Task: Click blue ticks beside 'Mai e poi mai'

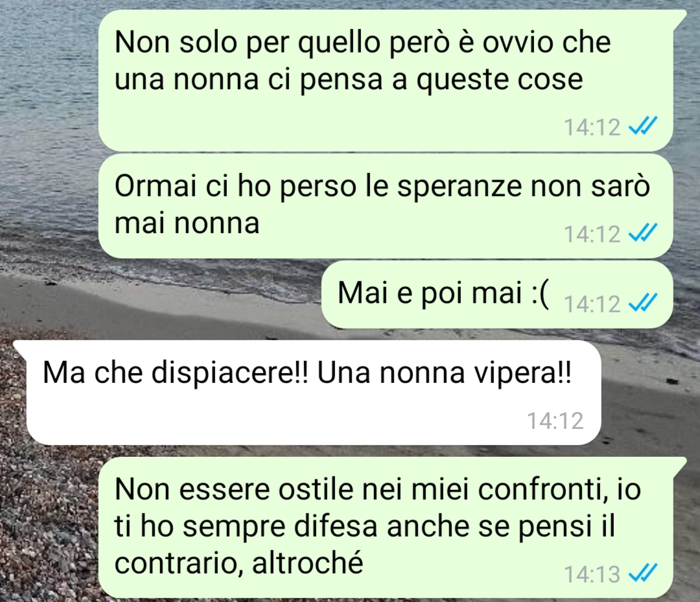Action: click(642, 303)
